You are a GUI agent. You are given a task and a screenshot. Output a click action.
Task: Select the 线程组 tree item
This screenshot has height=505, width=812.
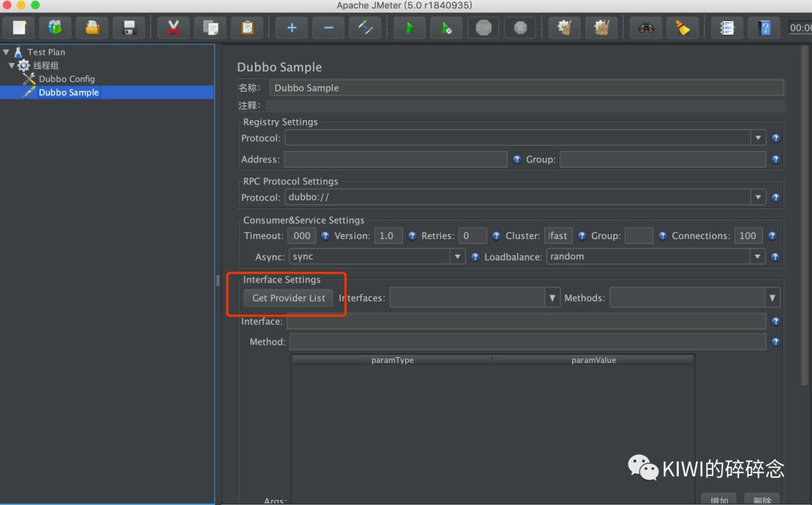pos(46,65)
